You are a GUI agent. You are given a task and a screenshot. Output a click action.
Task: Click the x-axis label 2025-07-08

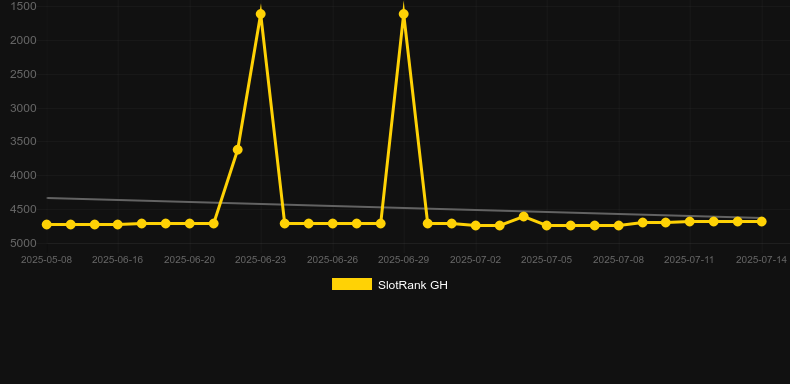pos(618,260)
